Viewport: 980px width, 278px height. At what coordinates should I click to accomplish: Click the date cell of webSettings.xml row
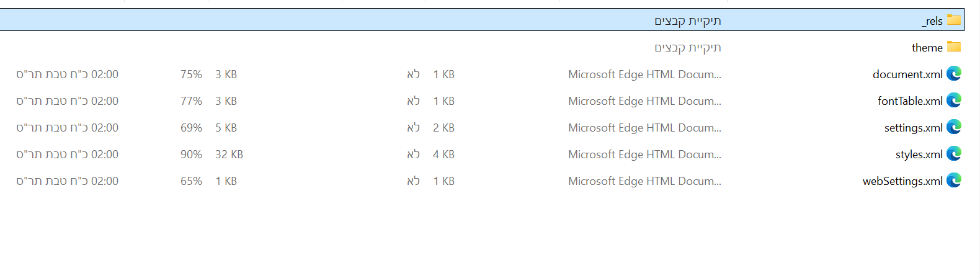pyautogui.click(x=67, y=181)
